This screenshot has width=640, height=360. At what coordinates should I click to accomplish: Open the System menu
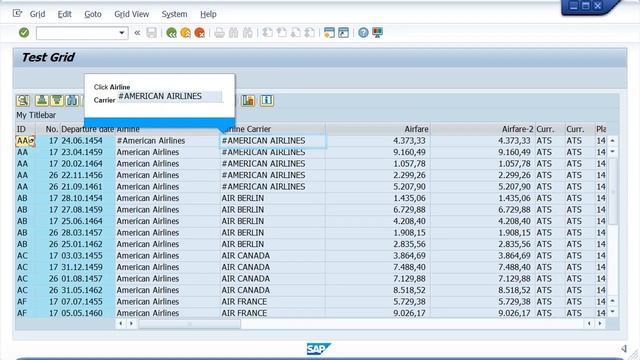pos(174,14)
